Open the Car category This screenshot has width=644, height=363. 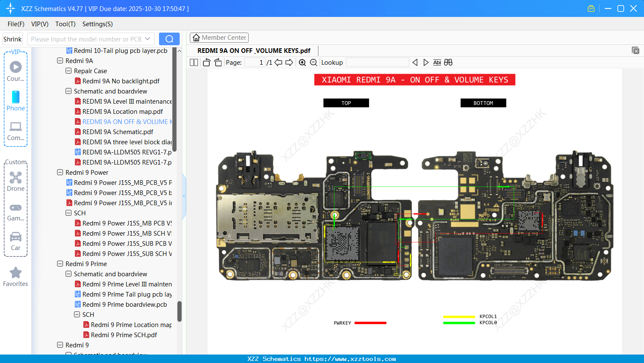point(16,241)
